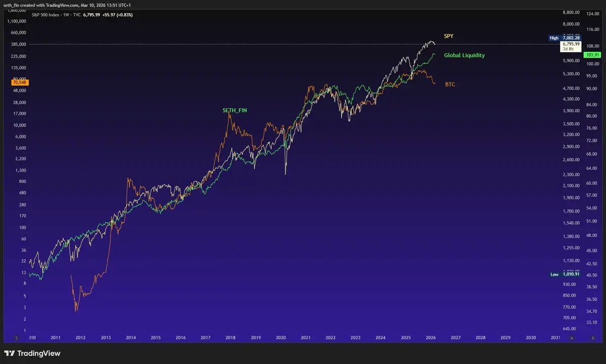606x364 pixels.
Task: Click the 'seth_fin created with TradingView.com' header text
Action: [41, 5]
